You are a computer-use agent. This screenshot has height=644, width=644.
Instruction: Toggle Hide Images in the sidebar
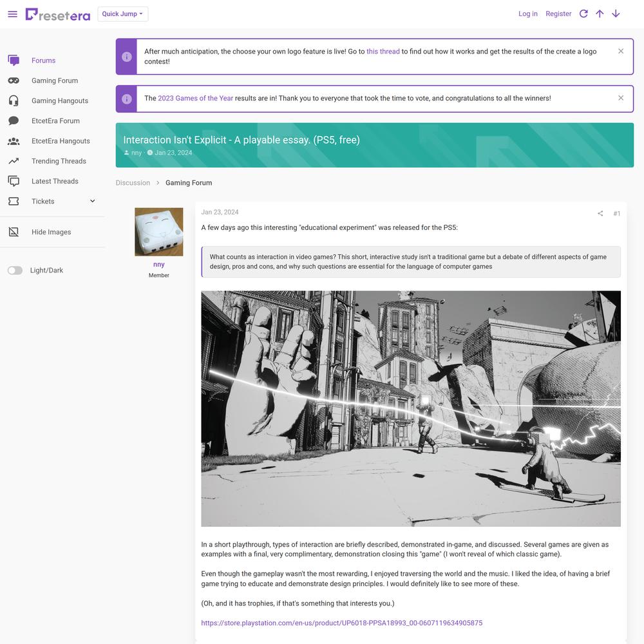pyautogui.click(x=52, y=232)
